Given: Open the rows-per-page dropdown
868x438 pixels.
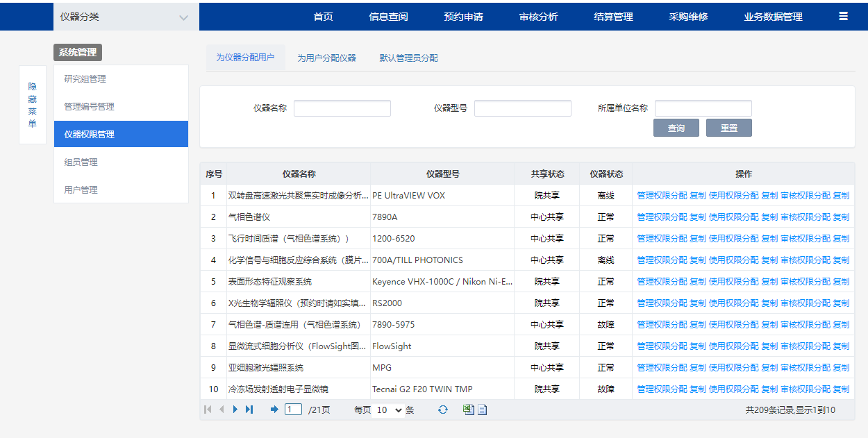Looking at the screenshot, I should 389,410.
